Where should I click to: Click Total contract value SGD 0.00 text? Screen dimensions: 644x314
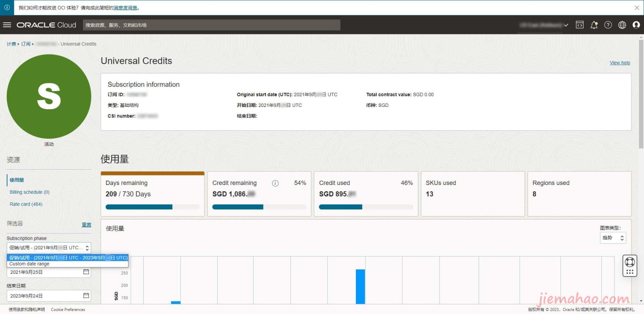coord(400,95)
